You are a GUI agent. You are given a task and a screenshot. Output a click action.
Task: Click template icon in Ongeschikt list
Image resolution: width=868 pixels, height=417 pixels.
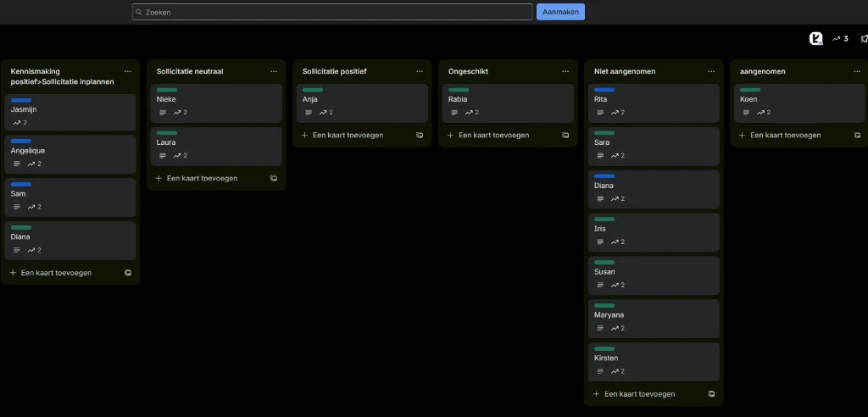pyautogui.click(x=565, y=135)
